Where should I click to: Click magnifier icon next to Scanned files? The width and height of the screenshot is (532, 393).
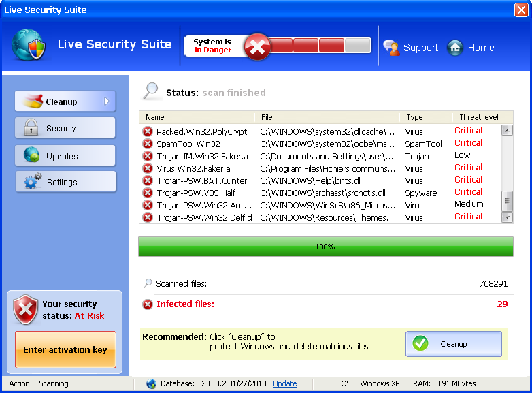click(148, 283)
